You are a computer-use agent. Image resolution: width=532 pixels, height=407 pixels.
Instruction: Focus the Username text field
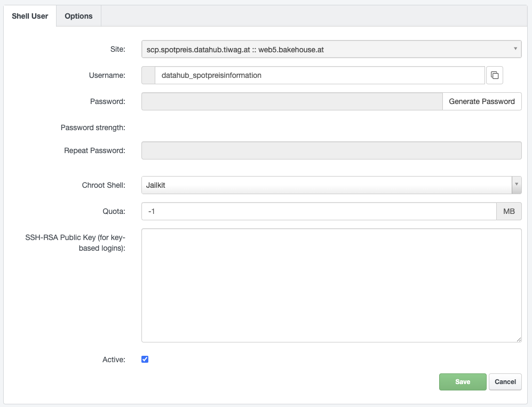(319, 76)
